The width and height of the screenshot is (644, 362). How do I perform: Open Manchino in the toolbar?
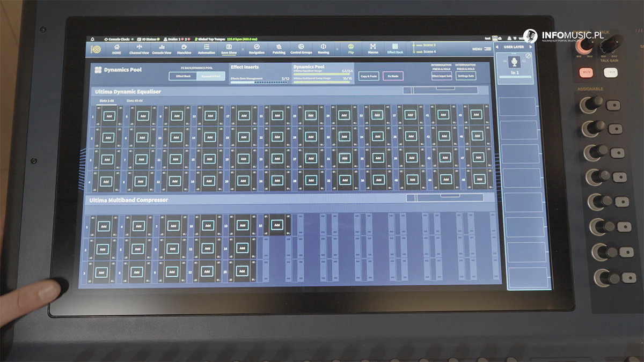(184, 49)
